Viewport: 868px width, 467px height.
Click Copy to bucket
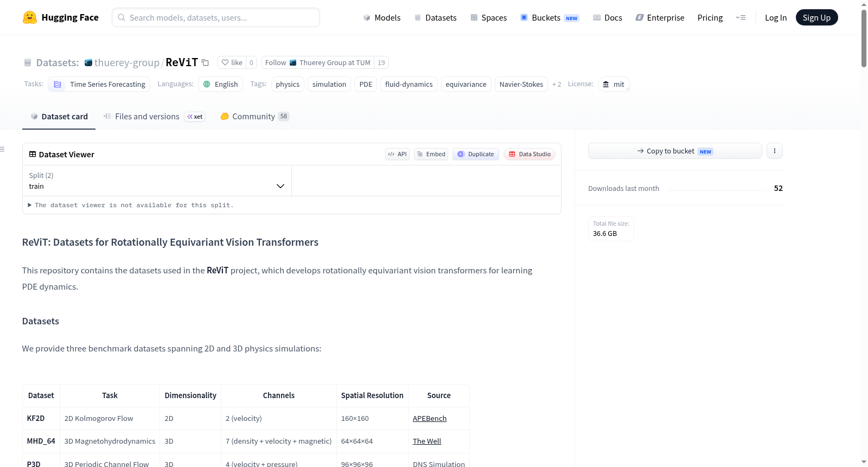(x=675, y=151)
